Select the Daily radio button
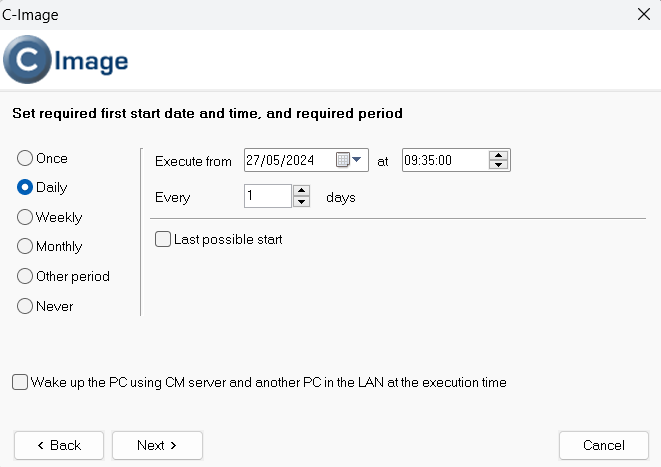Viewport: 661px width, 467px height. (24, 187)
